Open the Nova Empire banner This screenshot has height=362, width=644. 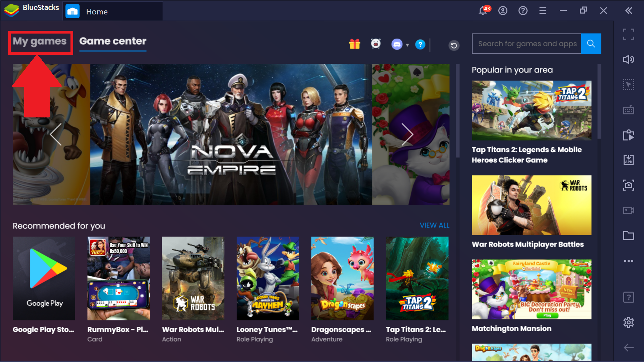point(231,134)
